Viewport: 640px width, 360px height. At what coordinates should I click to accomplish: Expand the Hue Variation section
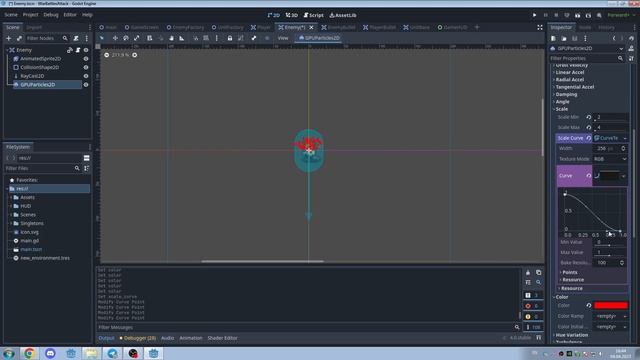[x=571, y=335]
